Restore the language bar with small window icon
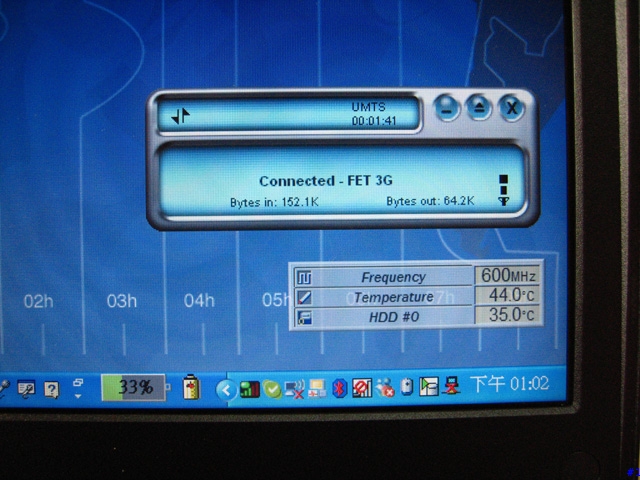Image resolution: width=640 pixels, height=480 pixels. 78,383
